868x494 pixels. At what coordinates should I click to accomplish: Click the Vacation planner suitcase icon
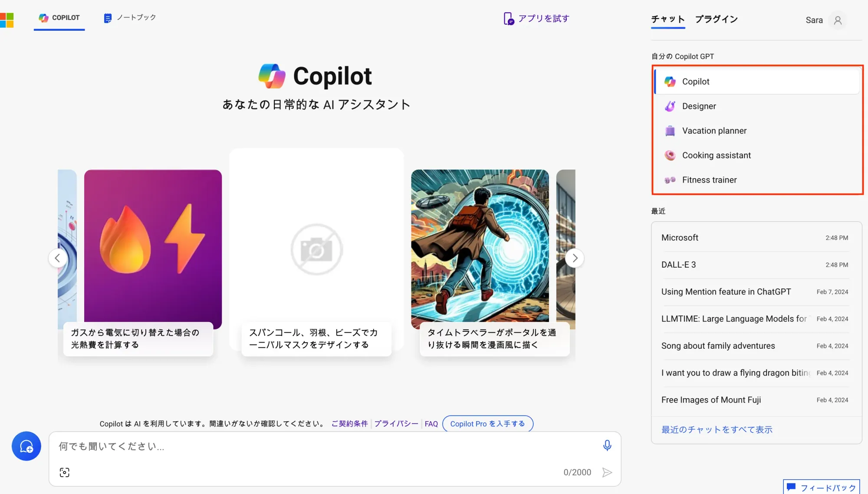670,131
